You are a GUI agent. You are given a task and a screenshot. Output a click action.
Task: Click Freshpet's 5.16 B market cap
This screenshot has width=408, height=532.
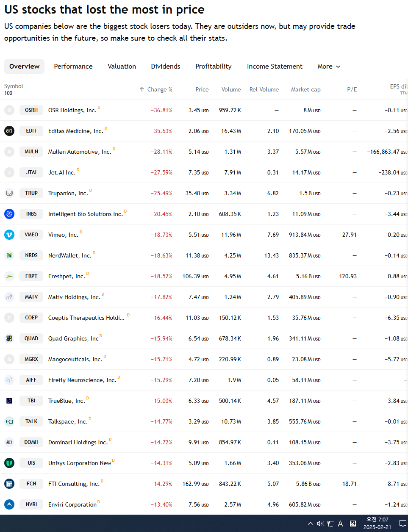pos(308,276)
